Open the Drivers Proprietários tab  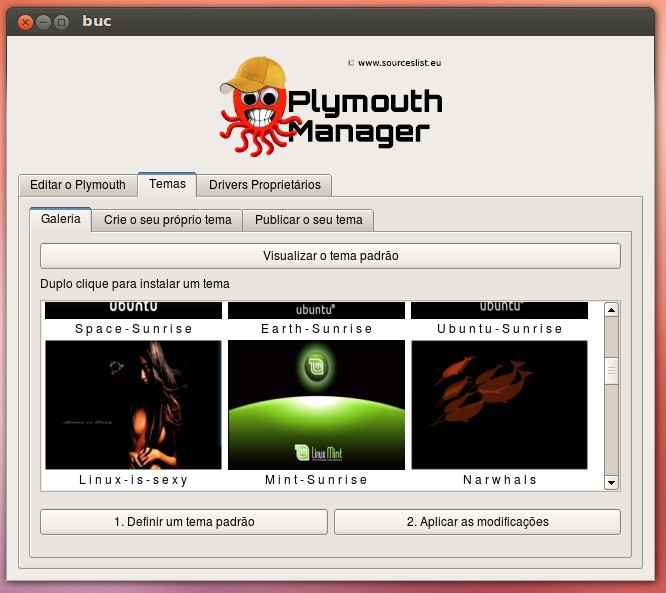(264, 185)
